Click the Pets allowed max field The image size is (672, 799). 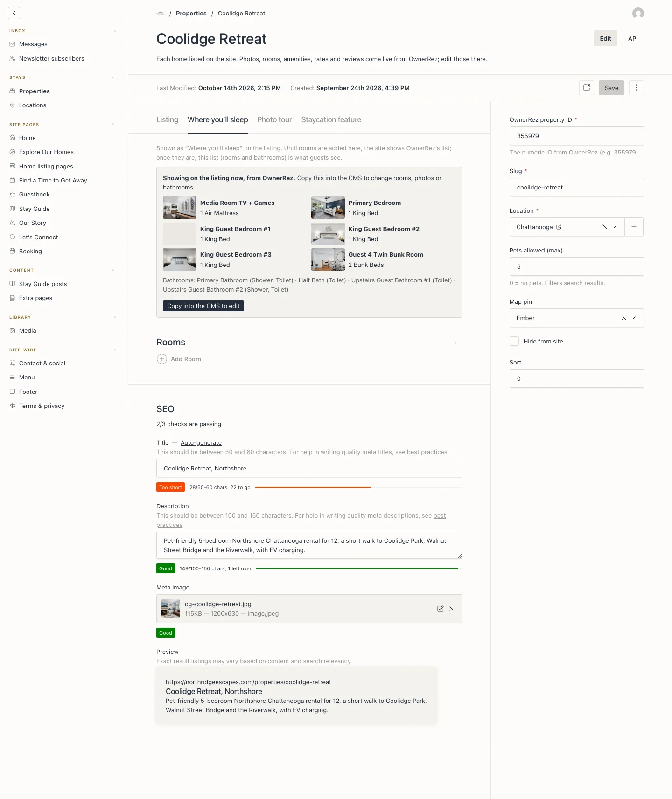tap(576, 266)
